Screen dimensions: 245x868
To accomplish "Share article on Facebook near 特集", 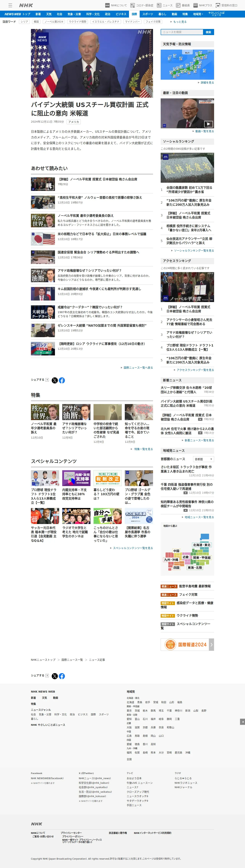I will [62, 380].
